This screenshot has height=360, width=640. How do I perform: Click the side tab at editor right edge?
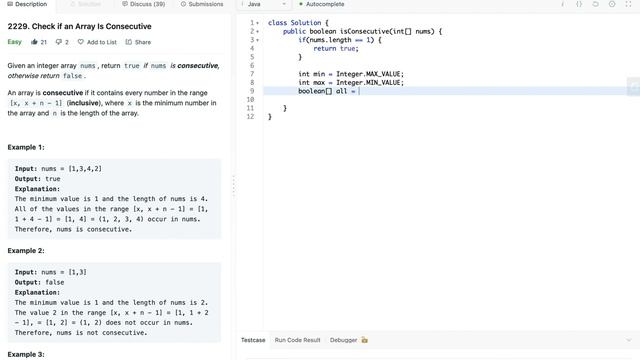click(x=633, y=87)
